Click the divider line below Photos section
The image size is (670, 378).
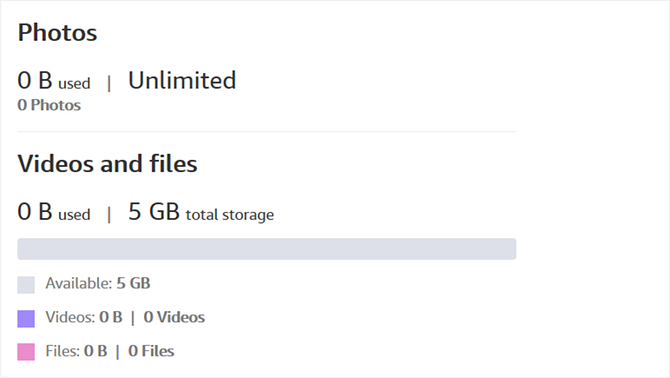(267, 132)
